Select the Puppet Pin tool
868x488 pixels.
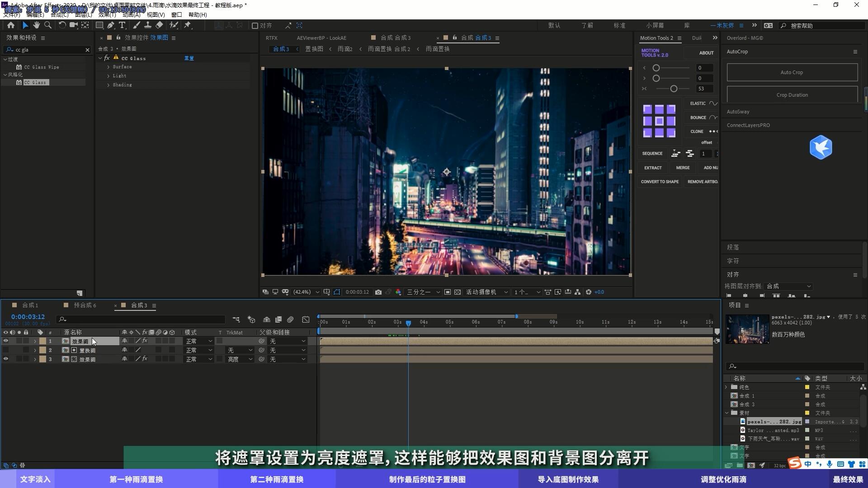point(188,25)
